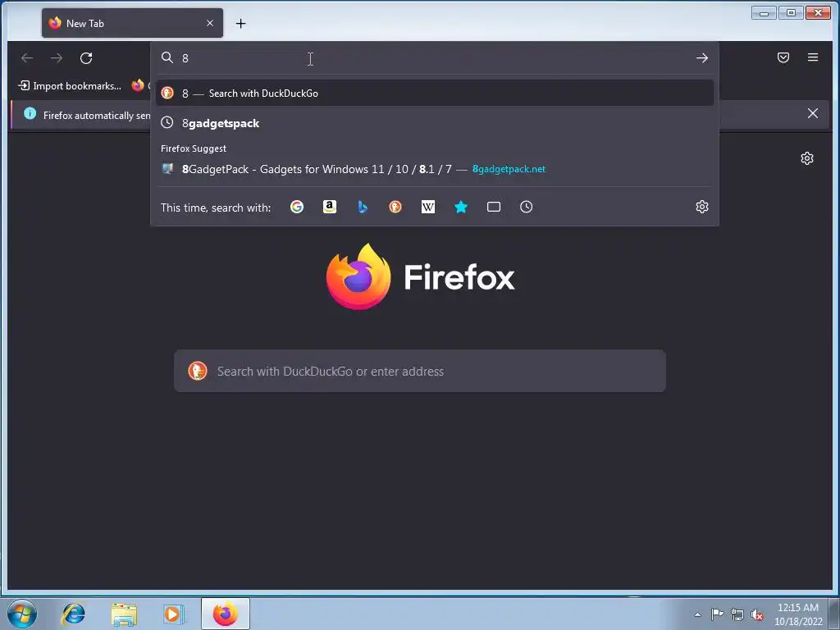The image size is (840, 630).
Task: Click the page search box with DuckDuckGo
Action: [x=420, y=372]
